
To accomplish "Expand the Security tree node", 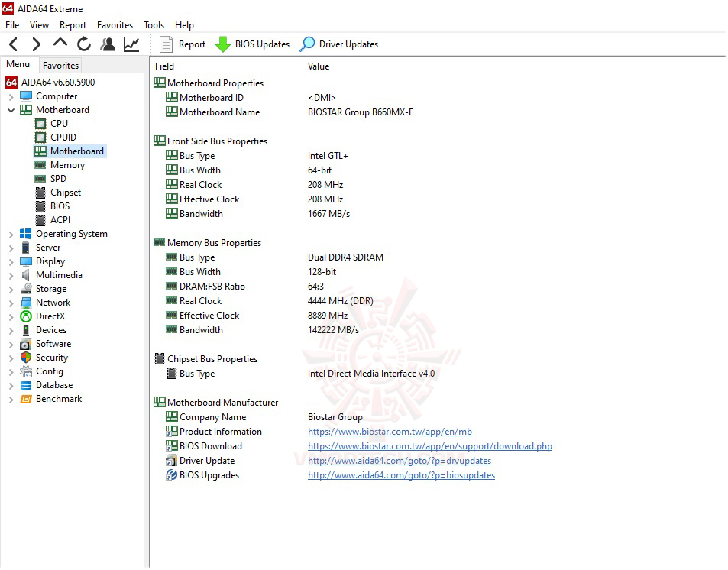I will click(11, 358).
